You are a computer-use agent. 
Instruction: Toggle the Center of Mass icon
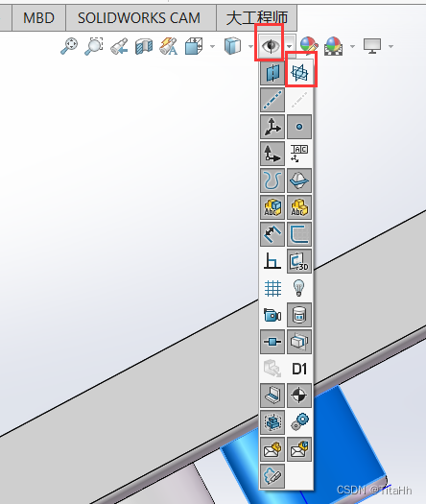point(299,396)
